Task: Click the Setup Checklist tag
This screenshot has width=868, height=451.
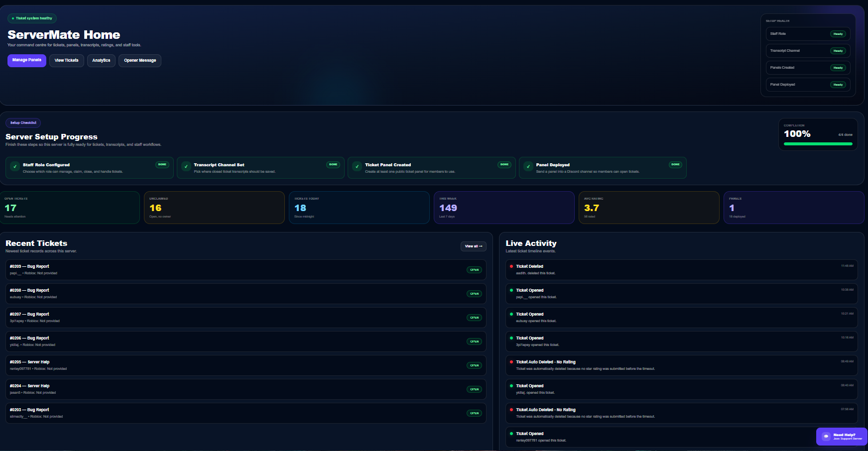Action: coord(23,122)
